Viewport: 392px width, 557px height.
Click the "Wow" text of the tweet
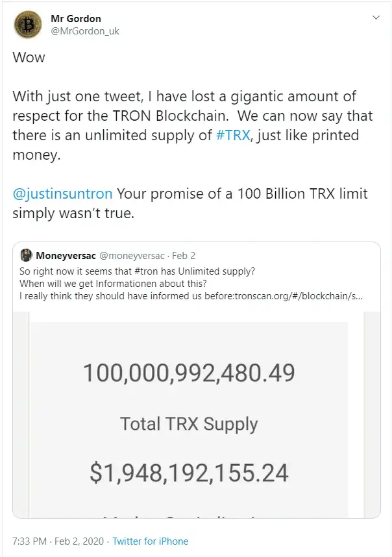tap(29, 56)
